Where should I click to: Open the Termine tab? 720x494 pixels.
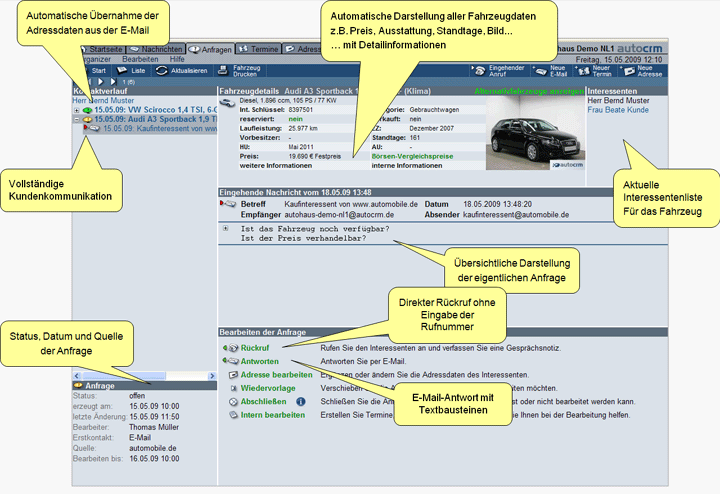258,49
